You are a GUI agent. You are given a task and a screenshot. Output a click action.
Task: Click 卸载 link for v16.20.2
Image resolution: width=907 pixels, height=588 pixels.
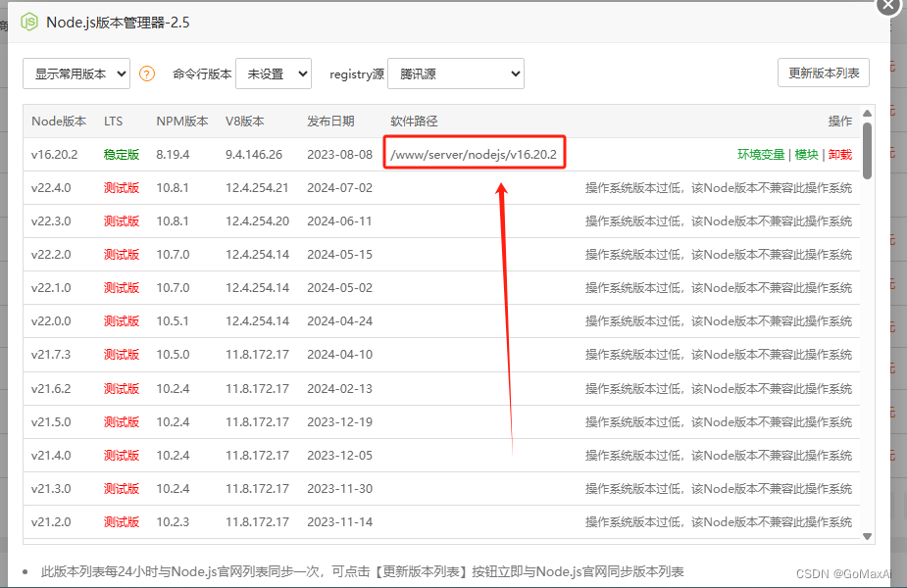[840, 155]
